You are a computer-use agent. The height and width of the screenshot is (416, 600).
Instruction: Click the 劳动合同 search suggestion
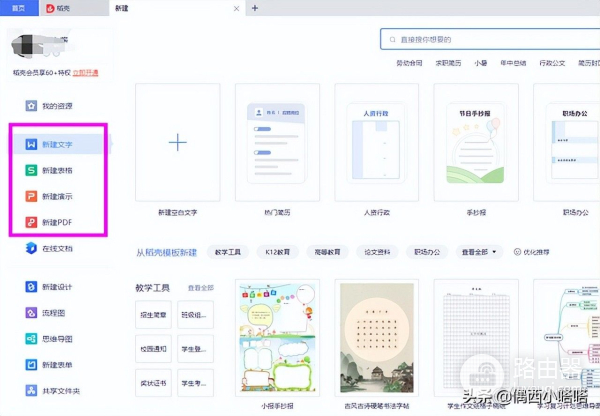pos(409,63)
